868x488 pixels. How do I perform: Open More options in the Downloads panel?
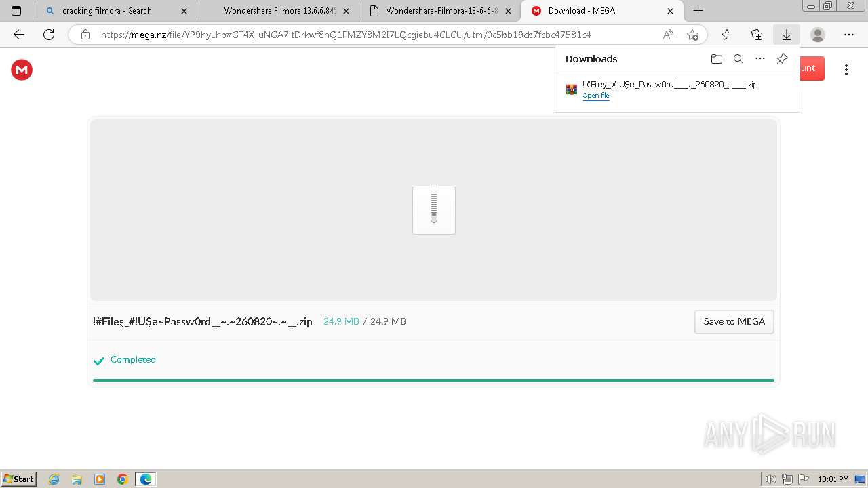(x=760, y=59)
